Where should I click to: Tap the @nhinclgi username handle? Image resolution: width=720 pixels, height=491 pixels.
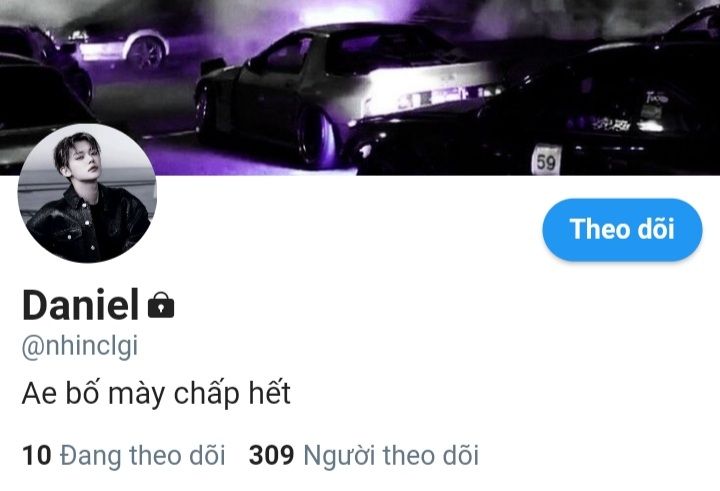[80, 347]
